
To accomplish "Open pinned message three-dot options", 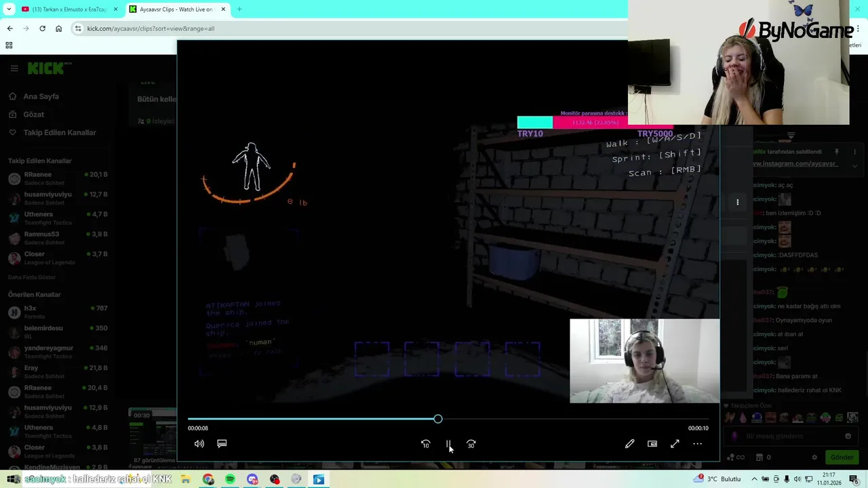I will (x=854, y=152).
